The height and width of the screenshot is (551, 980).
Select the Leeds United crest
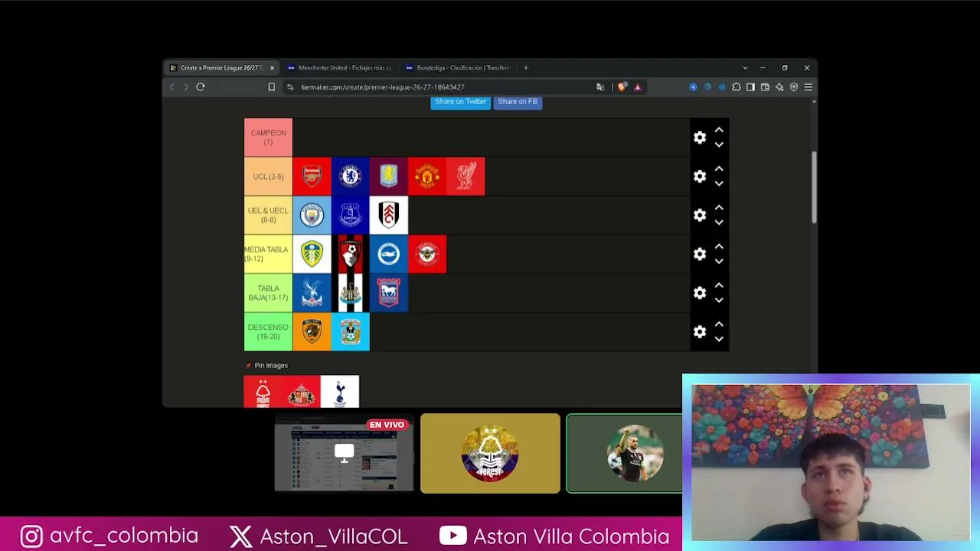(x=312, y=254)
